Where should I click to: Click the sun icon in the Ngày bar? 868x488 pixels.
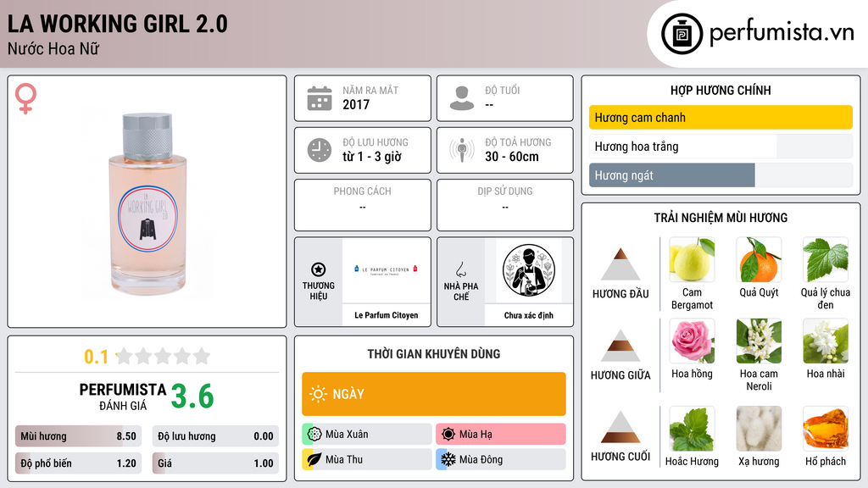point(319,394)
